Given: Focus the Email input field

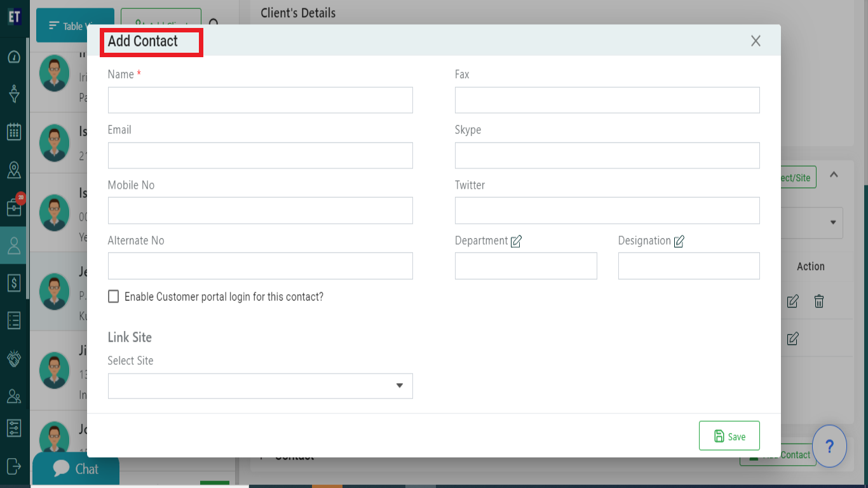Looking at the screenshot, I should 261,156.
